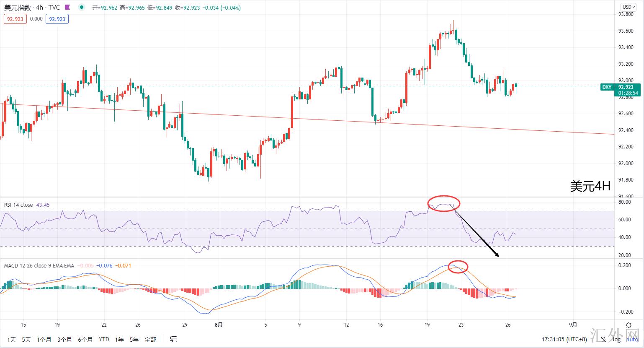This screenshot has height=348, width=644.
Task: Click the 16 date axis label
Action: [x=380, y=325]
